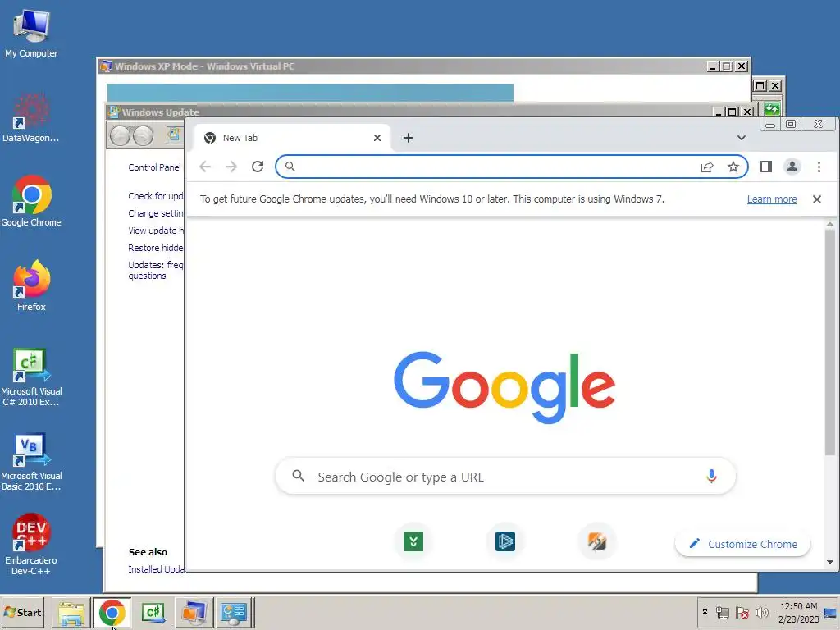Open Microsoft Visual C# 2010 Express shortcut
Screen dimensions: 840x630
pos(31,377)
